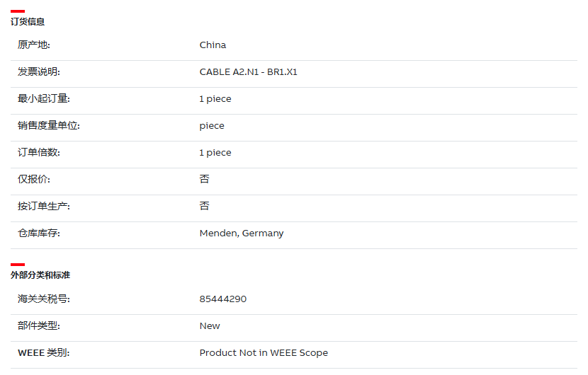Click the 订货信息 section heading
This screenshot has width=588, height=375.
pyautogui.click(x=28, y=22)
